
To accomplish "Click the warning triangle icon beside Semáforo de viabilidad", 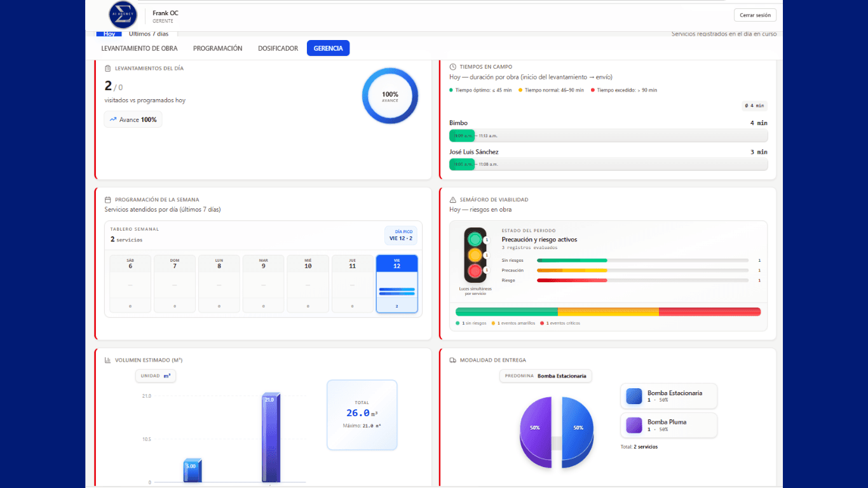I will (x=452, y=200).
